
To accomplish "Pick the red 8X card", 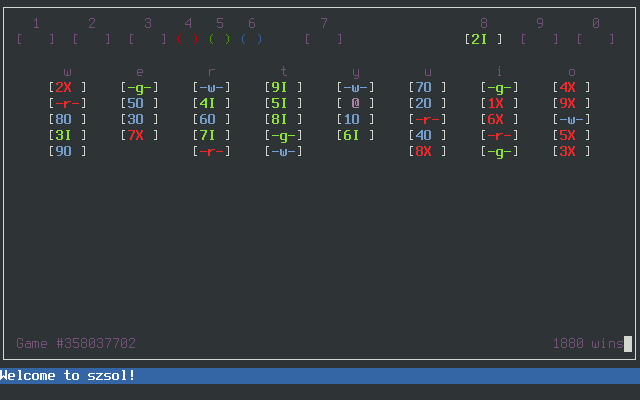I will (x=428, y=151).
